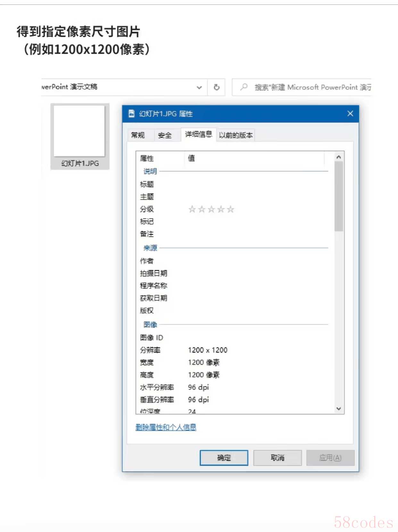Close the 幻灯片1.JPG properties dialog
The width and height of the screenshot is (398, 532).
[x=350, y=113]
